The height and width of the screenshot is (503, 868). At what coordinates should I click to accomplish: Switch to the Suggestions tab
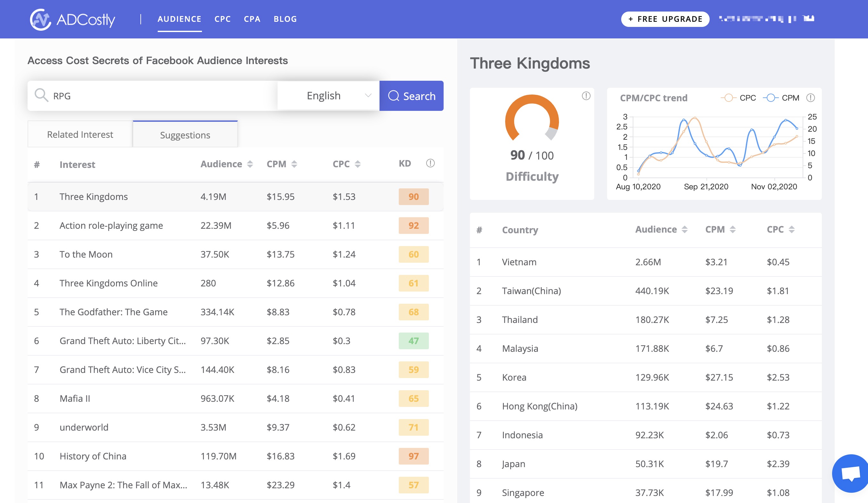point(185,135)
